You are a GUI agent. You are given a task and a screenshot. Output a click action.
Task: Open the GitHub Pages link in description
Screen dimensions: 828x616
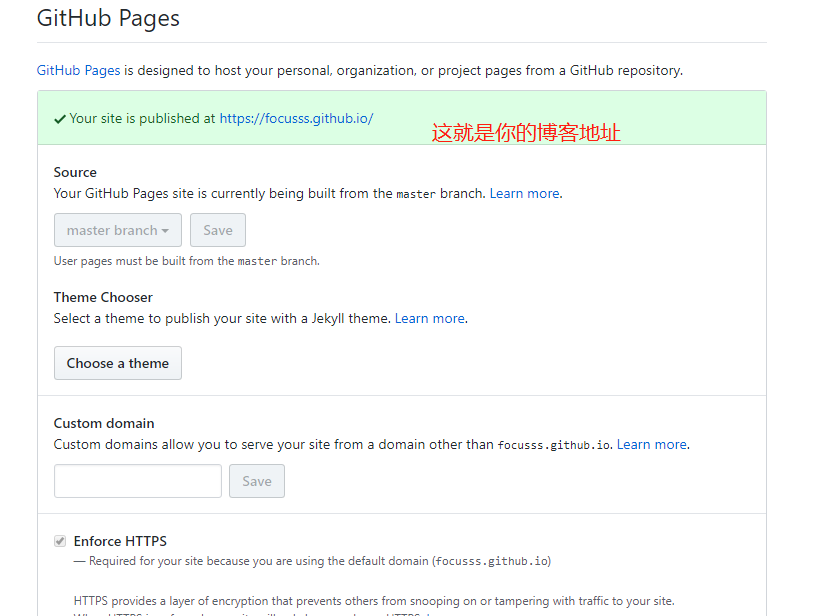point(77,70)
